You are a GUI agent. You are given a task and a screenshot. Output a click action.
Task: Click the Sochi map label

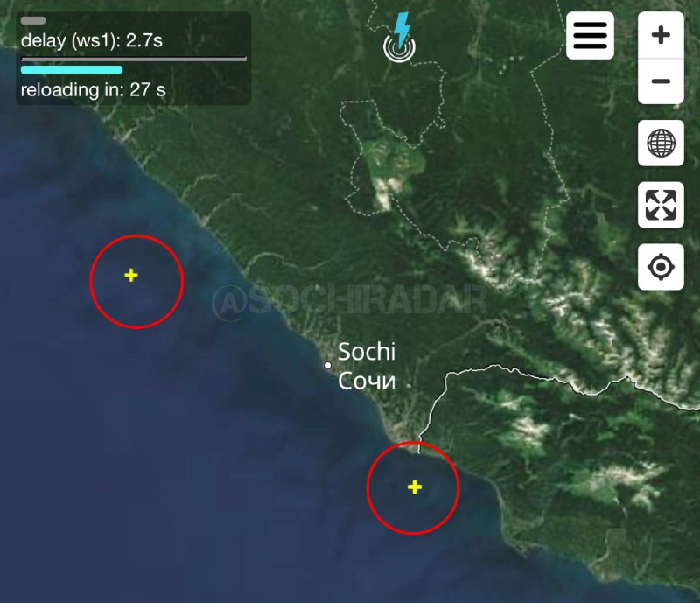[367, 352]
